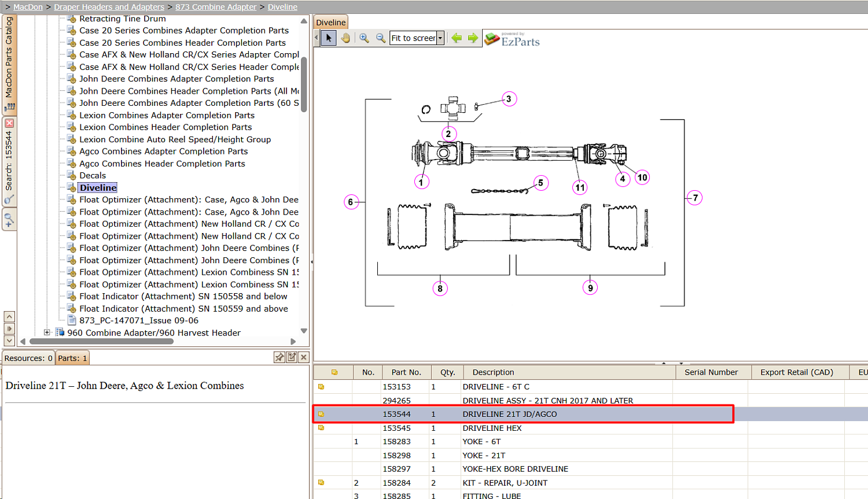Zoom in on the driveline diagram
Image resolution: width=868 pixels, height=499 pixels.
[x=364, y=38]
